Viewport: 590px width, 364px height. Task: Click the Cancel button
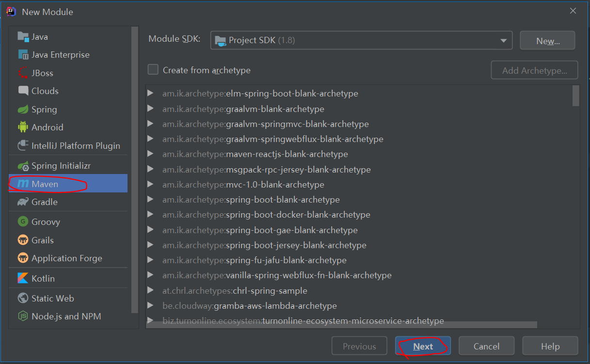(x=486, y=346)
